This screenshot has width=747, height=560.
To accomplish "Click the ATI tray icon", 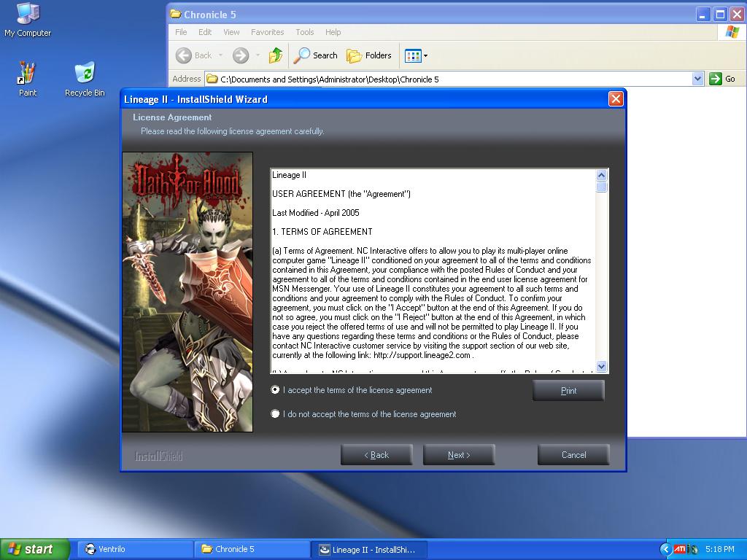I will tap(679, 549).
